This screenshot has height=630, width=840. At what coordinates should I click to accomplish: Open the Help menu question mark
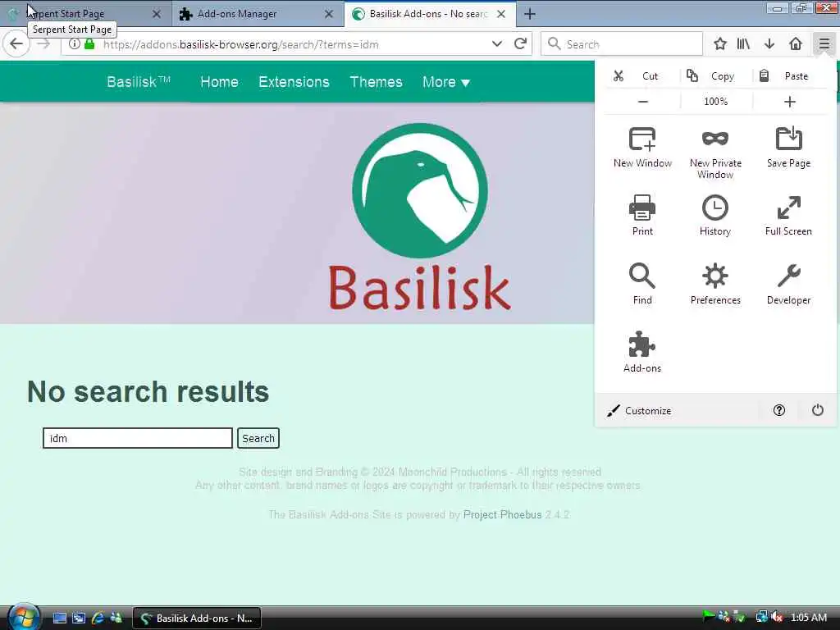pos(779,410)
